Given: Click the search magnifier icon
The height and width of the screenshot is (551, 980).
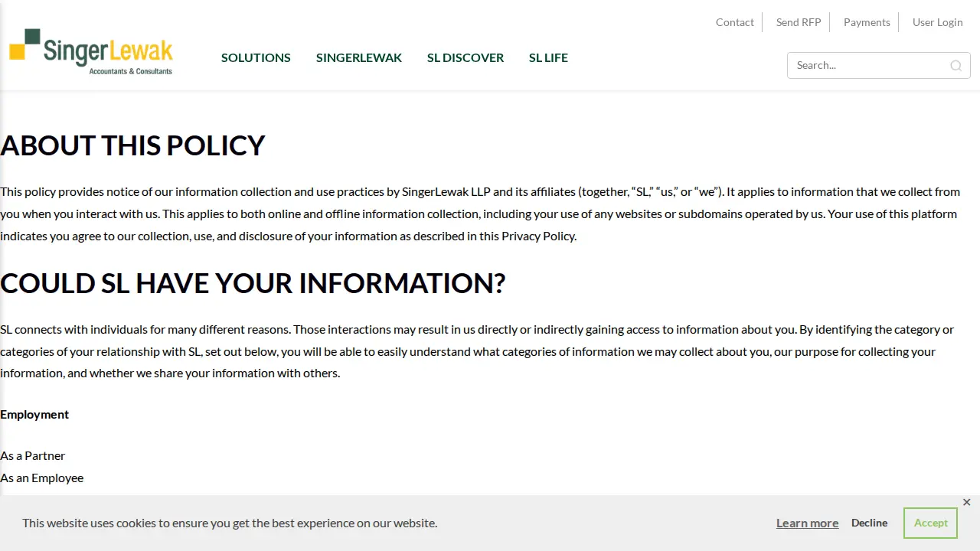Looking at the screenshot, I should coord(955,66).
